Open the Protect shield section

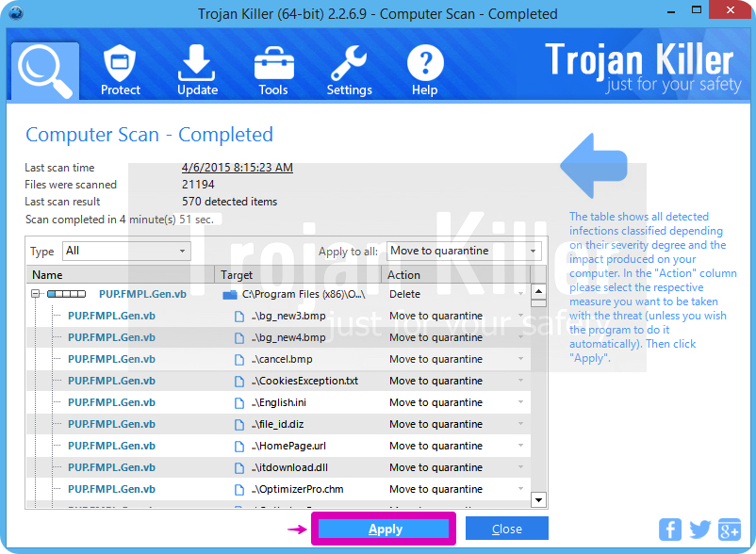point(121,71)
